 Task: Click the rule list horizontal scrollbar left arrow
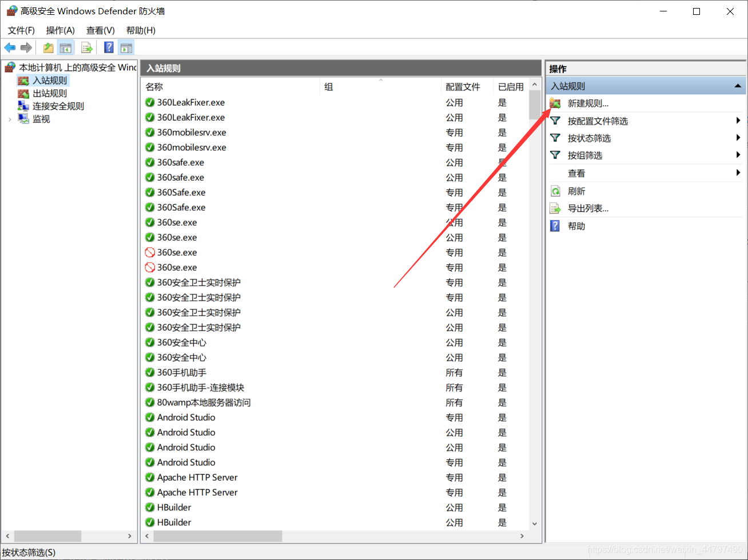[x=148, y=536]
